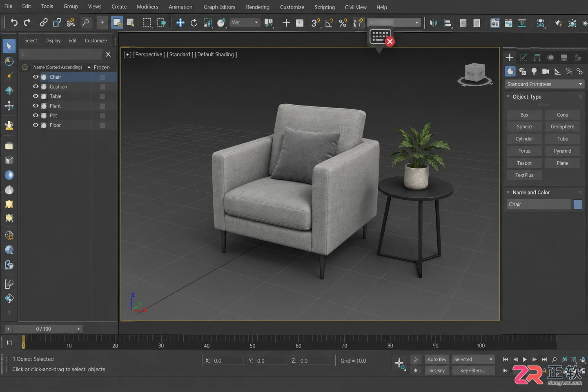Open the Rendering menu
588x392 pixels.
[258, 7]
